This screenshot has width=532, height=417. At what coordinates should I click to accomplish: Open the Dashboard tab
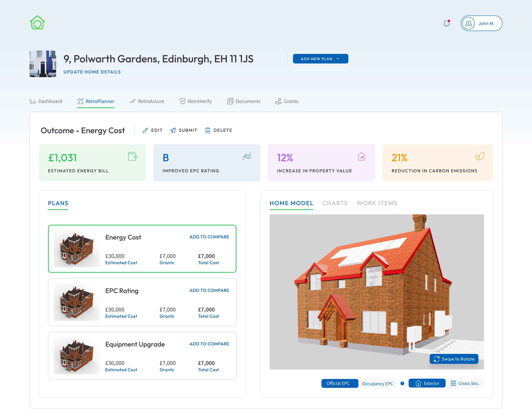tap(46, 101)
